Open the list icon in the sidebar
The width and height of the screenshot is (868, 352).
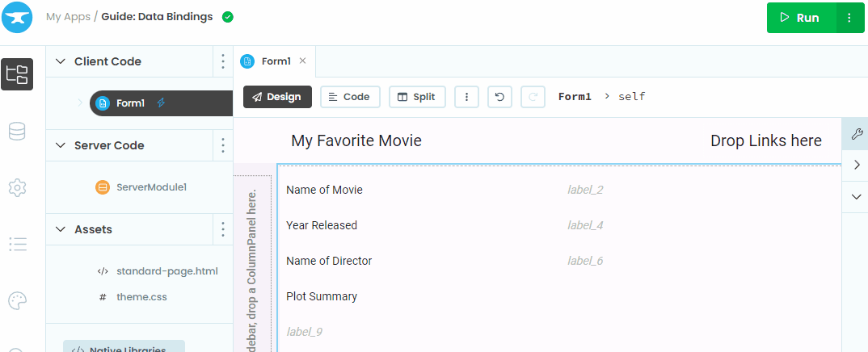tap(17, 244)
